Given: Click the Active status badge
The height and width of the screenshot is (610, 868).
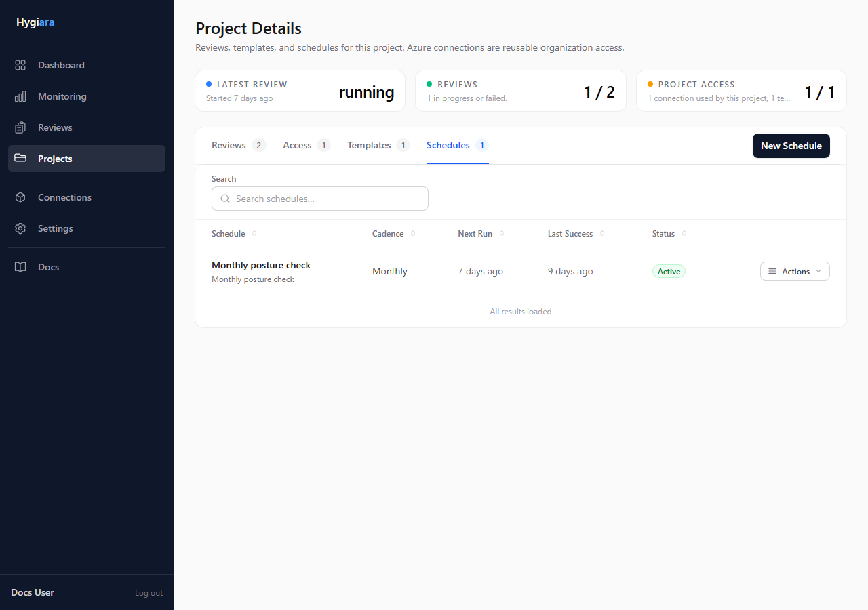Looking at the screenshot, I should click(669, 271).
